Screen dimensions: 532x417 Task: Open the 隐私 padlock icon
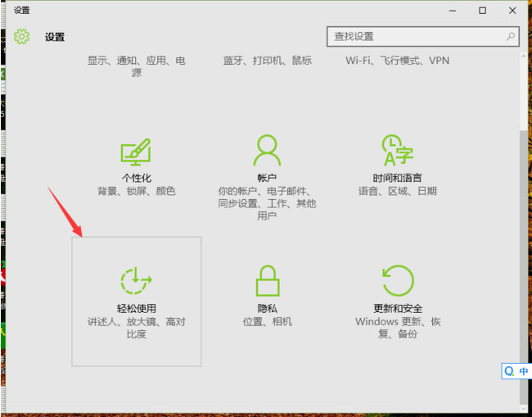tap(268, 281)
